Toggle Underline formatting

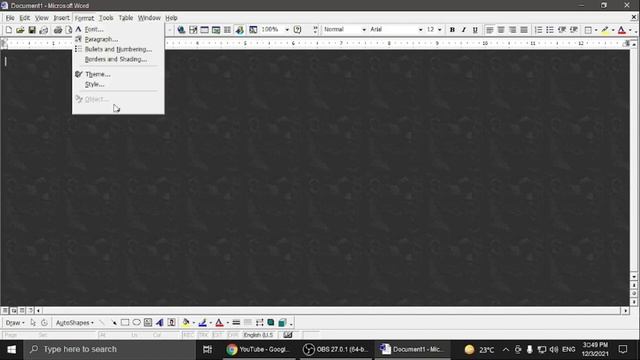click(475, 30)
